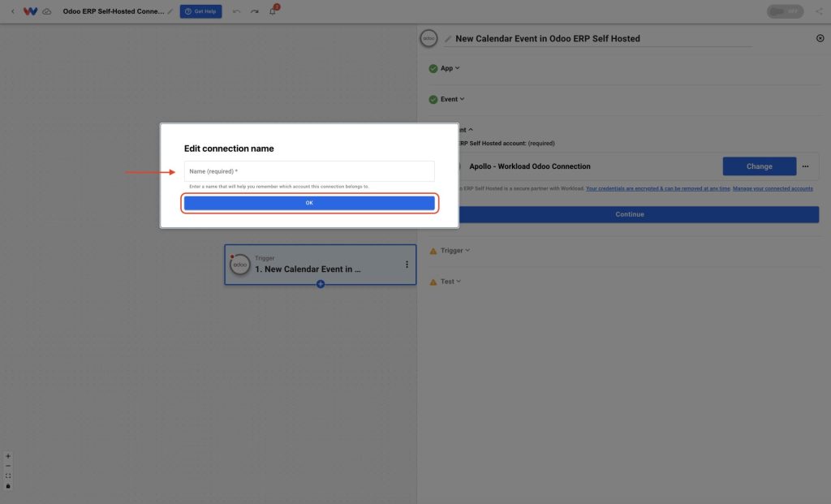Open the trigger node's vertical dots menu

[x=407, y=265]
